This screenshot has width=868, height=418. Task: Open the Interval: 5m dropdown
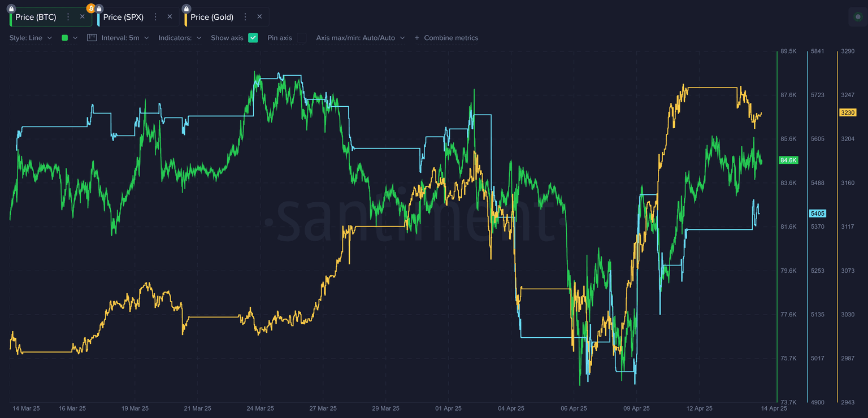[125, 38]
